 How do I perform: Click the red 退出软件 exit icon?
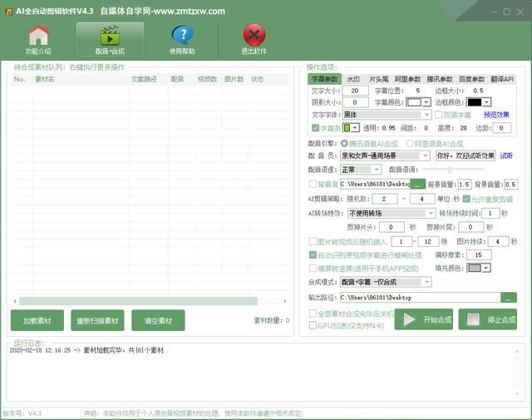tap(254, 35)
